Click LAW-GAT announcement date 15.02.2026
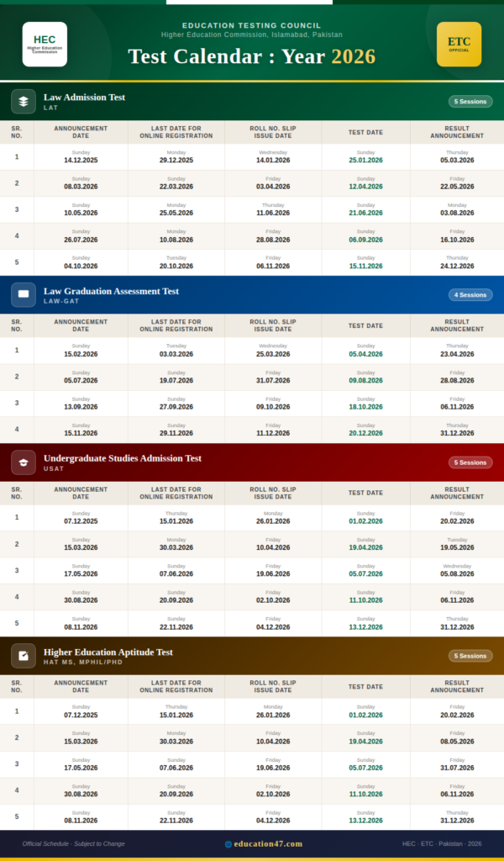 [81, 354]
